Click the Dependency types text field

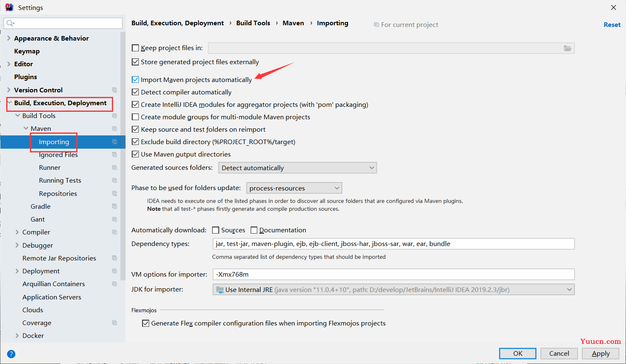pos(394,244)
